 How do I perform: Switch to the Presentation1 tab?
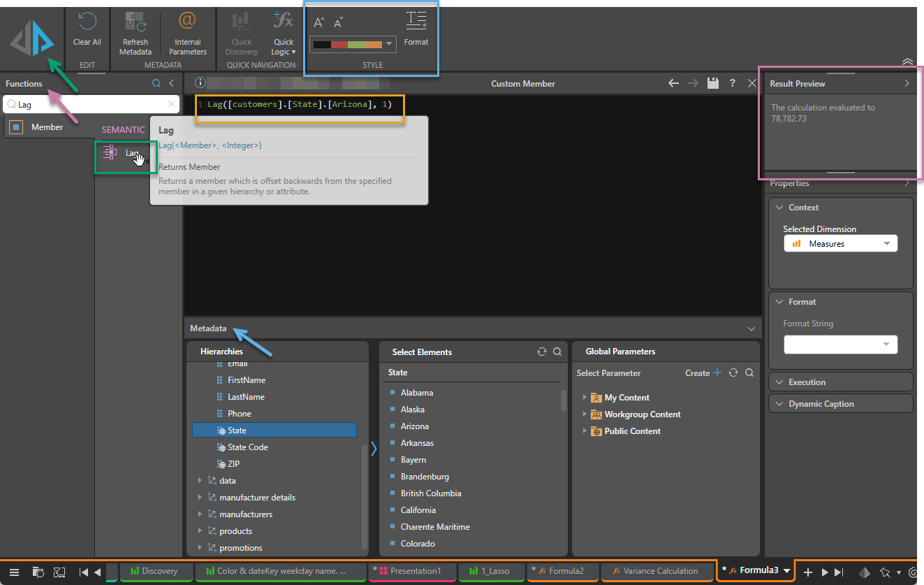(412, 571)
